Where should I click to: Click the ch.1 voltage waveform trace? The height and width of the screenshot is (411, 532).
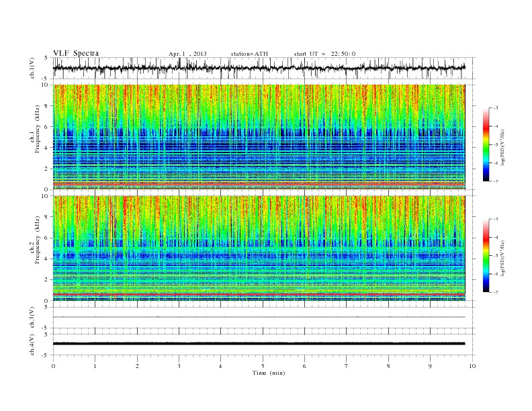tap(259, 68)
